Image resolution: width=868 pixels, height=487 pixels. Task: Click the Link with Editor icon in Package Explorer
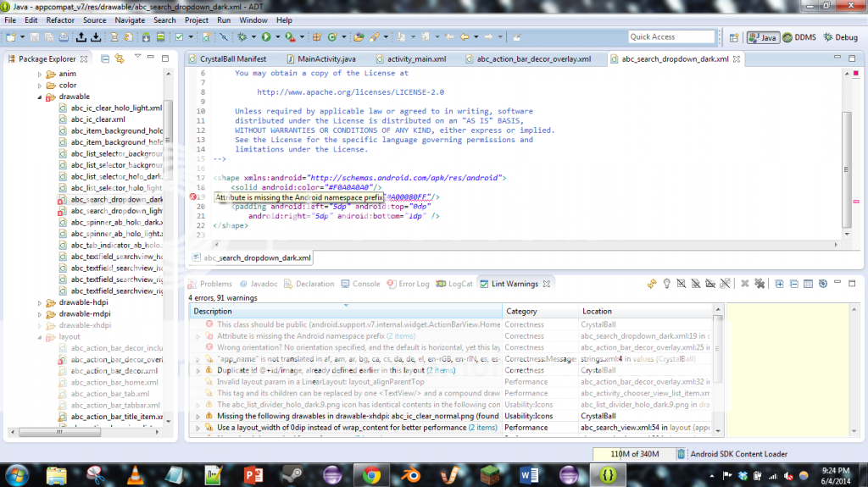pyautogui.click(x=120, y=58)
